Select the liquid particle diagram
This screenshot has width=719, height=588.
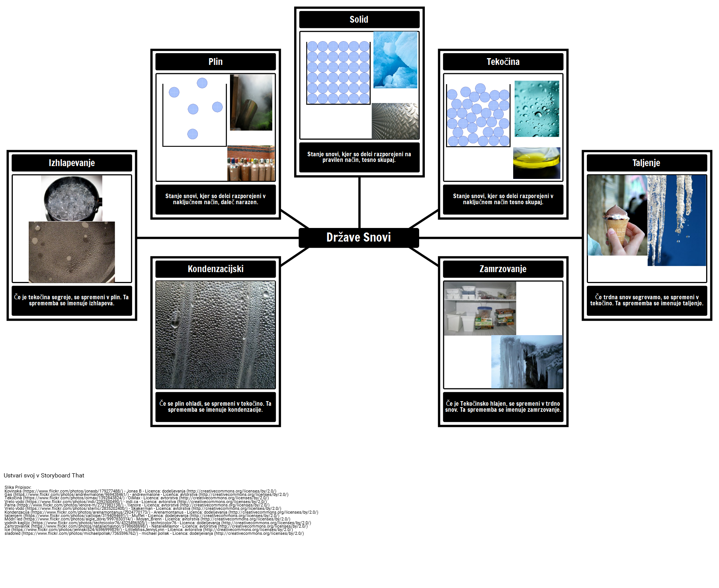pos(478,115)
